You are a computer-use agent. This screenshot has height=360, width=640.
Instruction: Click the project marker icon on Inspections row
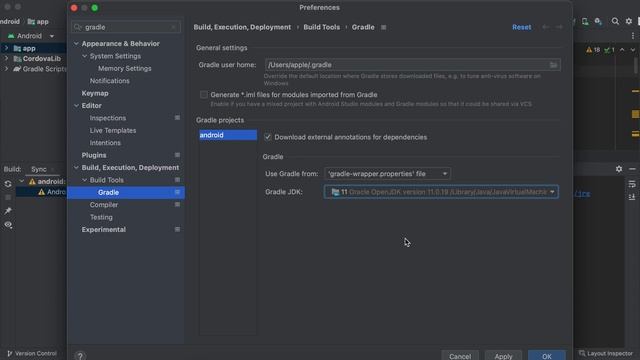(x=177, y=118)
